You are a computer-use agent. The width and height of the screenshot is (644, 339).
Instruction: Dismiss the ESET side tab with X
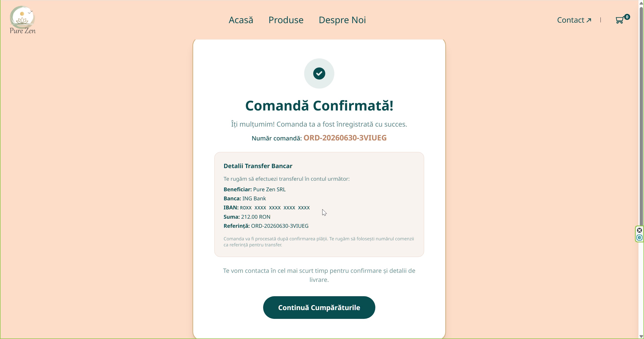coord(639,230)
